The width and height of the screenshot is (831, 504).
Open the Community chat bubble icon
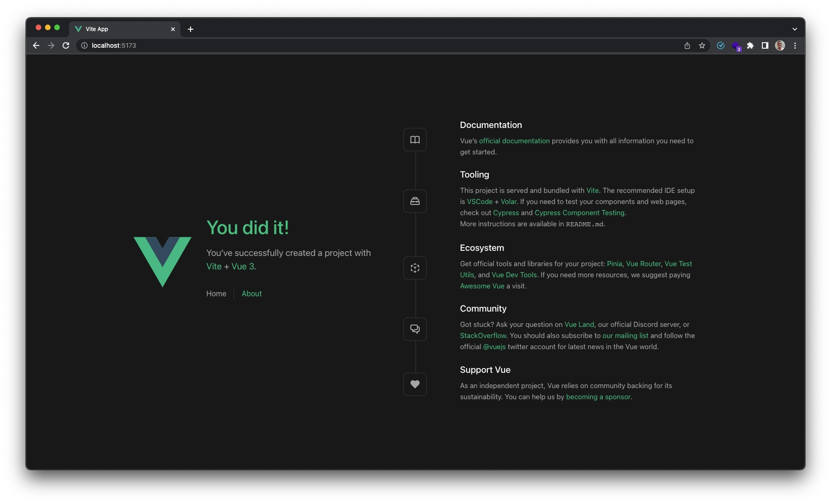coord(414,329)
